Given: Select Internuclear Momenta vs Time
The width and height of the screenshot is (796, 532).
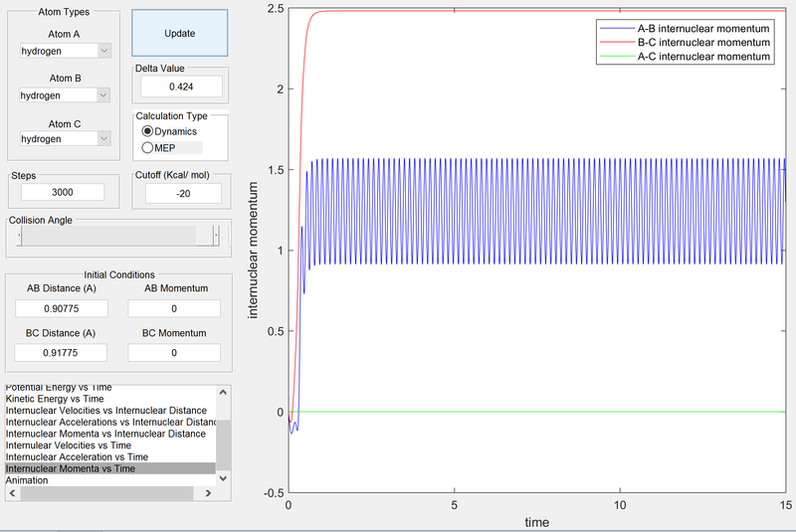Looking at the screenshot, I should [110, 468].
